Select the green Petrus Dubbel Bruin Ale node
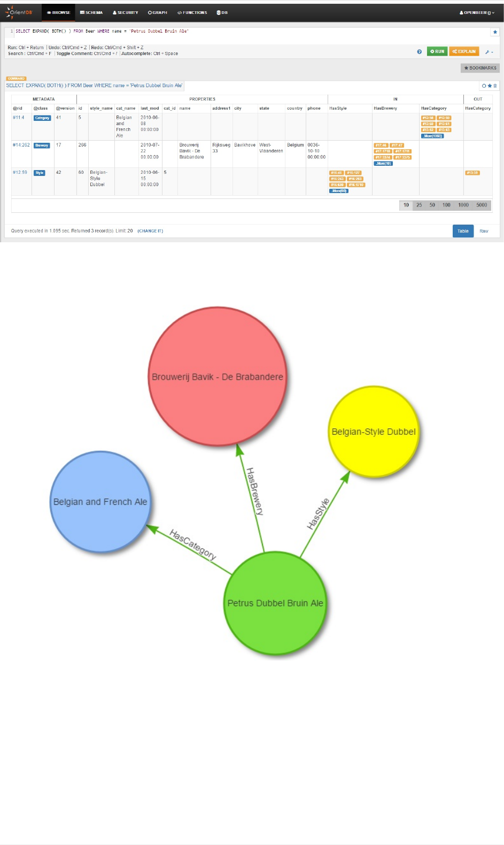 (275, 603)
